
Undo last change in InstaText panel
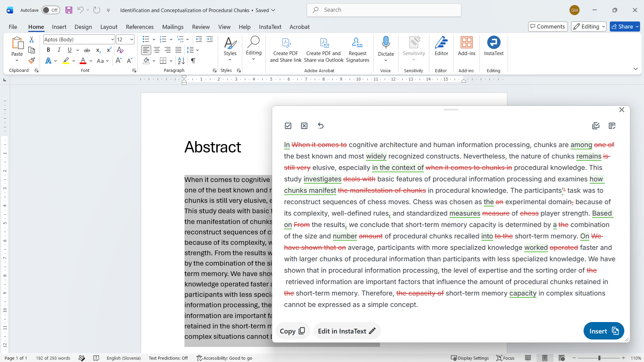coord(320,126)
